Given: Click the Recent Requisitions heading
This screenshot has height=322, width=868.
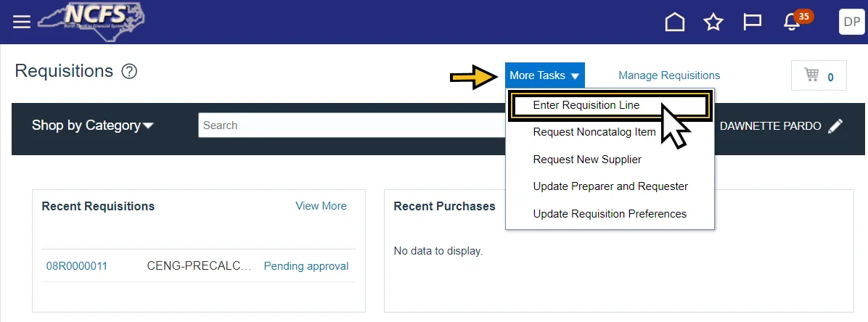Looking at the screenshot, I should pyautogui.click(x=98, y=206).
